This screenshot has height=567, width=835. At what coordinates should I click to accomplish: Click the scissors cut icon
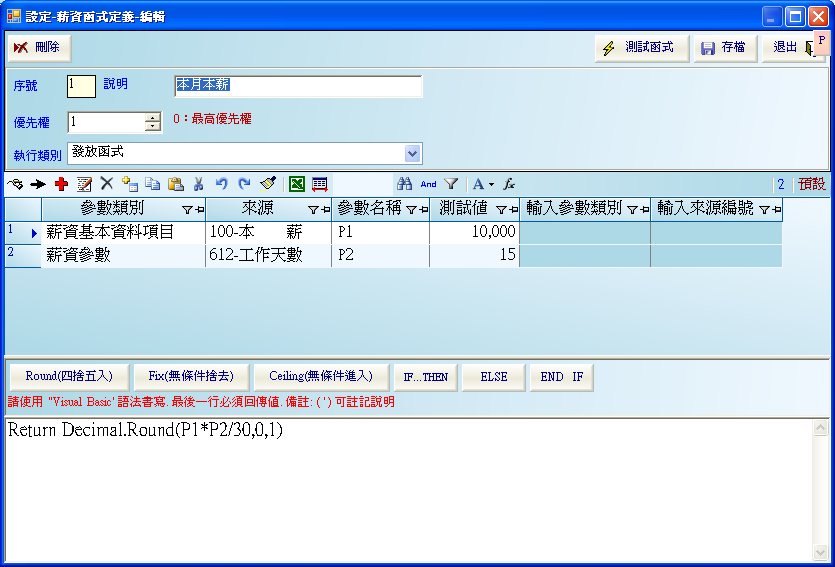click(x=199, y=184)
